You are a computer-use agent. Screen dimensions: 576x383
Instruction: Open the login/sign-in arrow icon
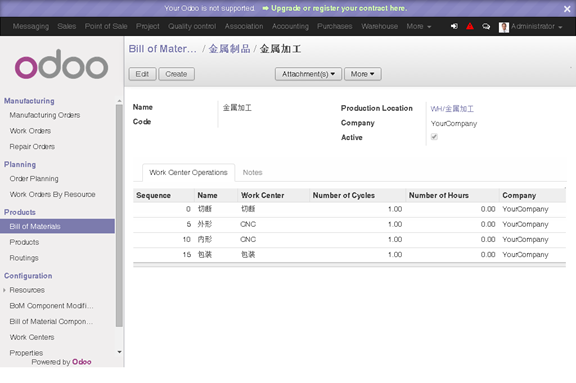coord(454,26)
